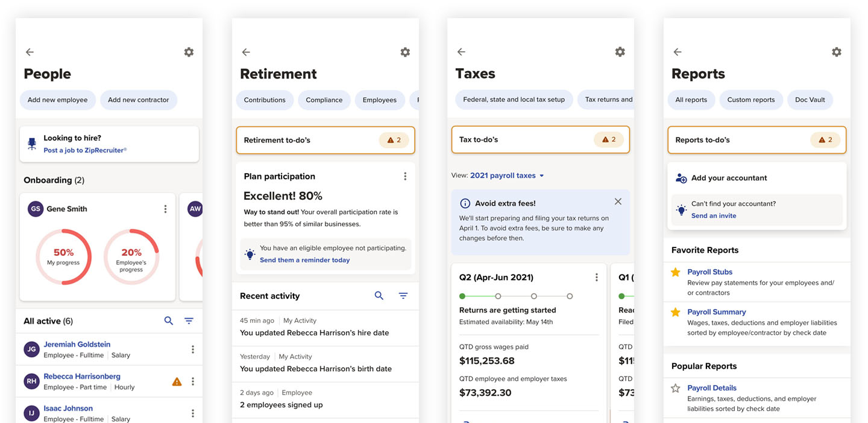Open Q2 (Apr-Jun 2021) card options
Screen dimensions: 868x423
[597, 277]
